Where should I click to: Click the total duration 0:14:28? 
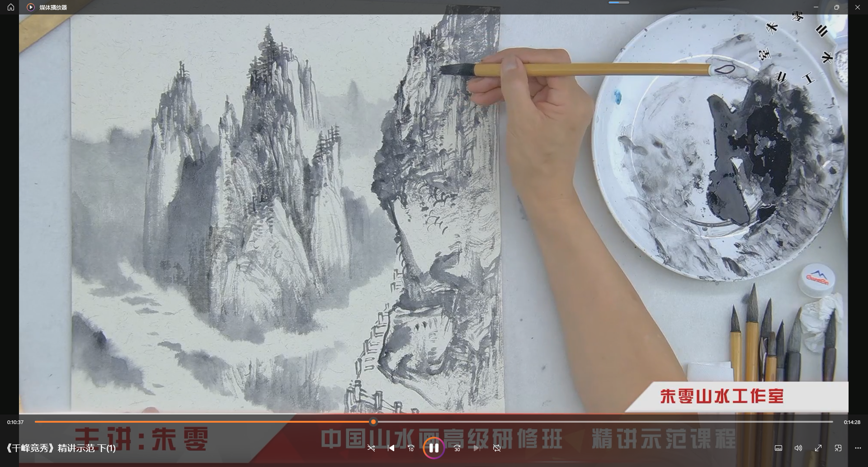(852, 422)
